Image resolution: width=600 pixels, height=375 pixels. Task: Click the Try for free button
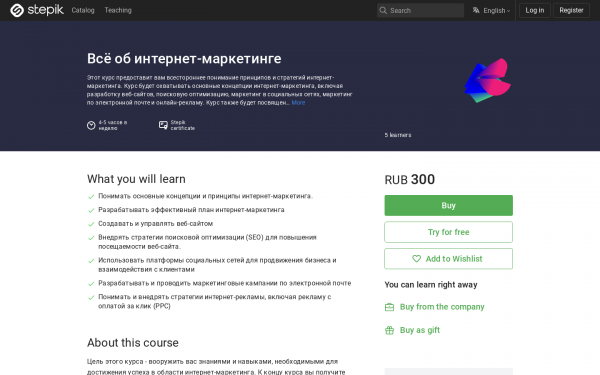[x=448, y=232]
